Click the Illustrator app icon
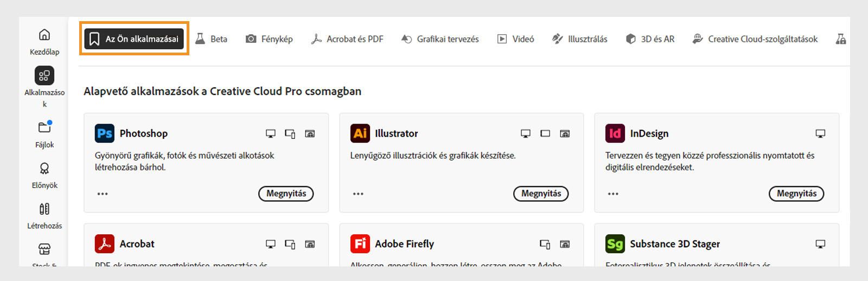Screen dimensions: 868x281 [360, 133]
